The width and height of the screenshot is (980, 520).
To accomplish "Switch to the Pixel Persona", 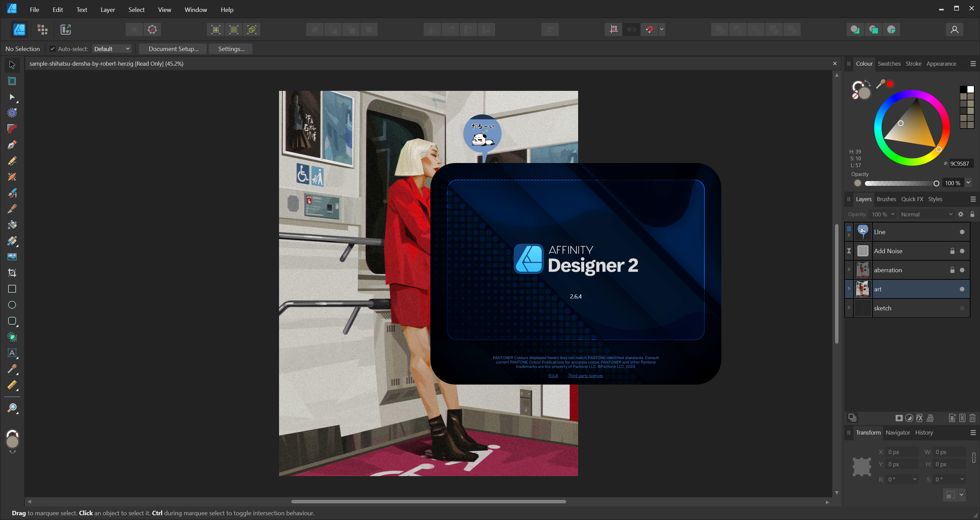I will pyautogui.click(x=43, y=30).
